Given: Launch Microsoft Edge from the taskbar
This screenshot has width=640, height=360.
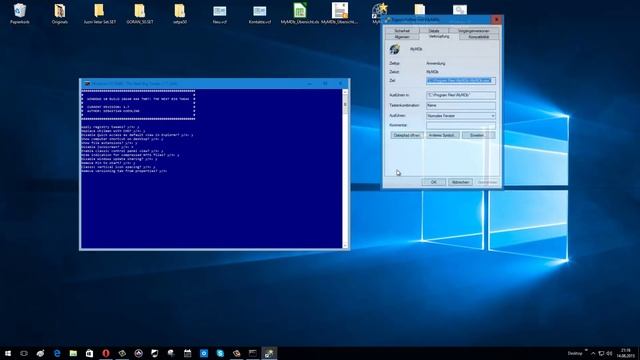Looking at the screenshot, I should (57, 353).
